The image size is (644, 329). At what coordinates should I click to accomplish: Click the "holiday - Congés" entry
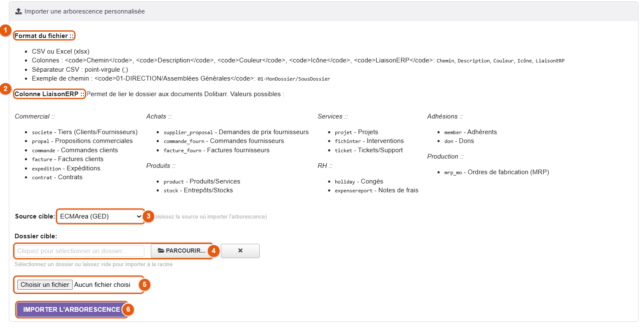[359, 181]
